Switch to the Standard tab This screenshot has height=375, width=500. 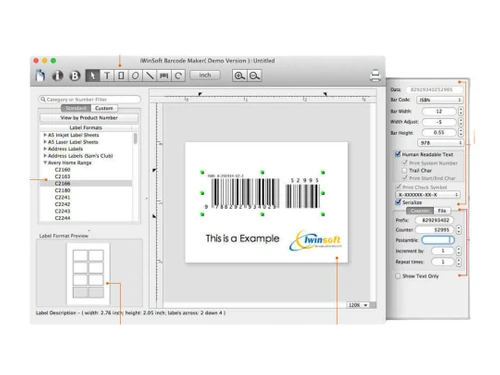76,108
